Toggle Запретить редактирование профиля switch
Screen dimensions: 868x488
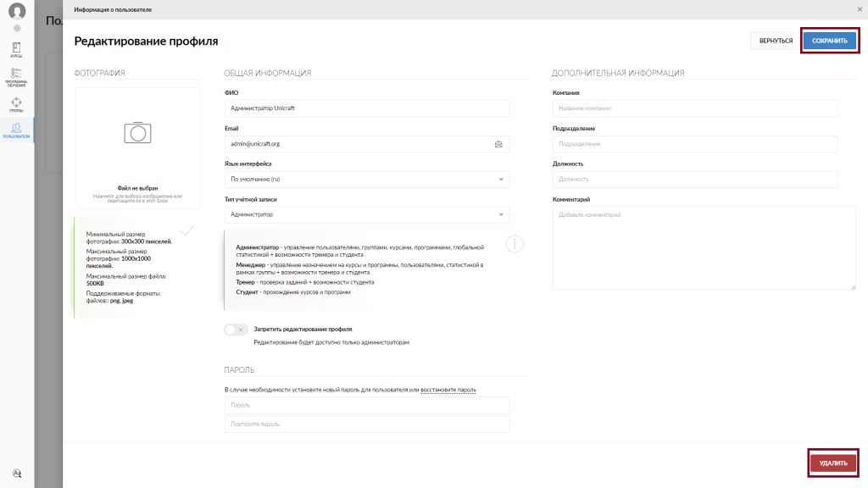click(x=236, y=330)
